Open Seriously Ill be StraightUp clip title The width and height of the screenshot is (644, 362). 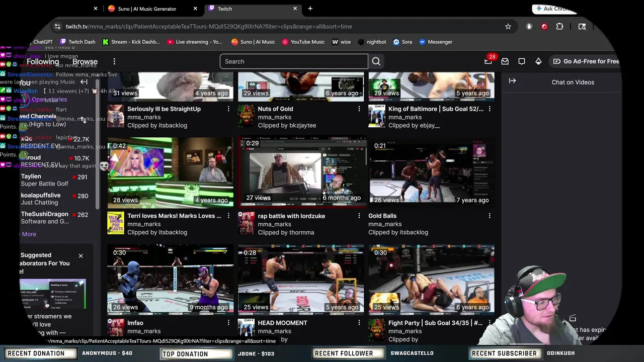tap(164, 109)
